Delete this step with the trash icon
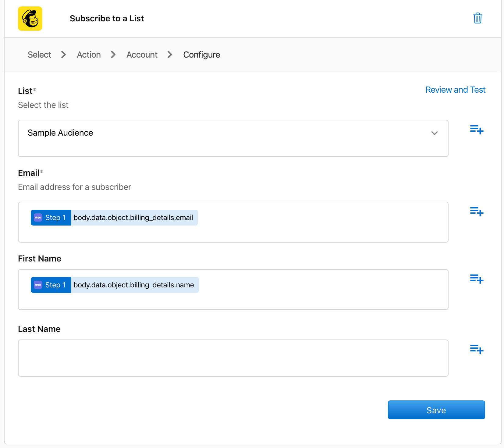Screen dimensions: 504x448 coord(477,18)
